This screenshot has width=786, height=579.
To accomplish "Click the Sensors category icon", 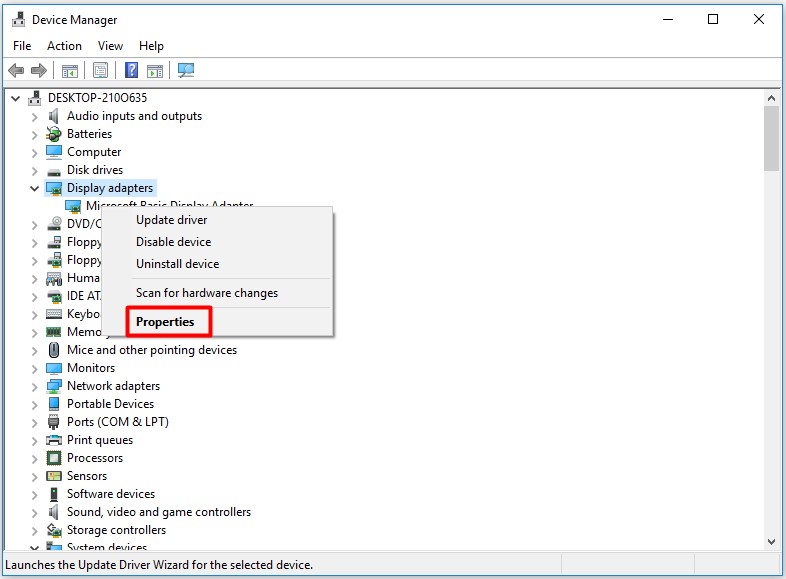I will pos(54,476).
